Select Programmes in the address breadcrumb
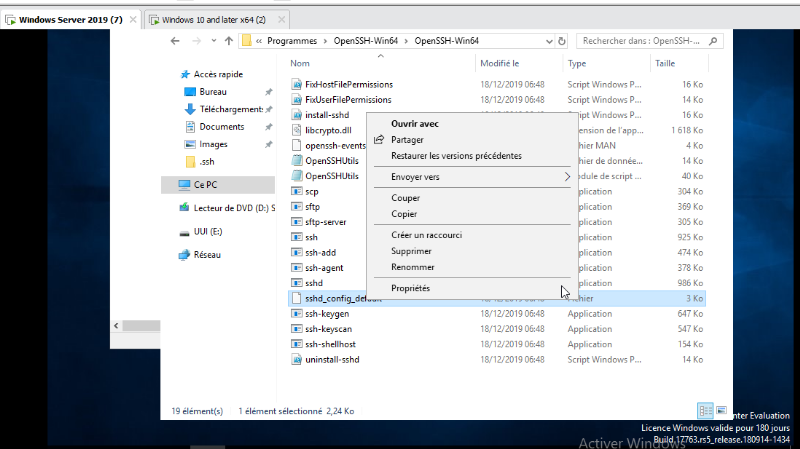 [292, 41]
